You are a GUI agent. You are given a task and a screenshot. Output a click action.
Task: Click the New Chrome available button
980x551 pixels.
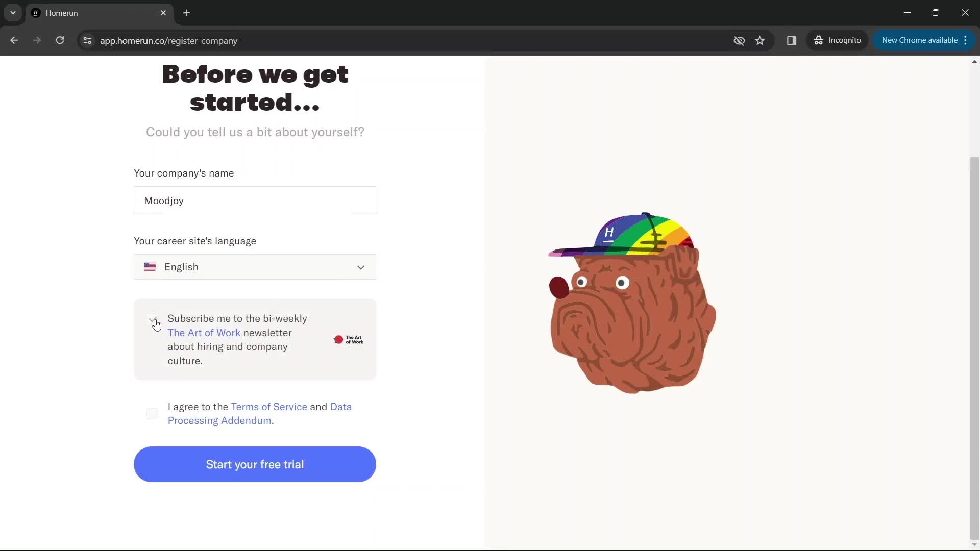point(919,40)
